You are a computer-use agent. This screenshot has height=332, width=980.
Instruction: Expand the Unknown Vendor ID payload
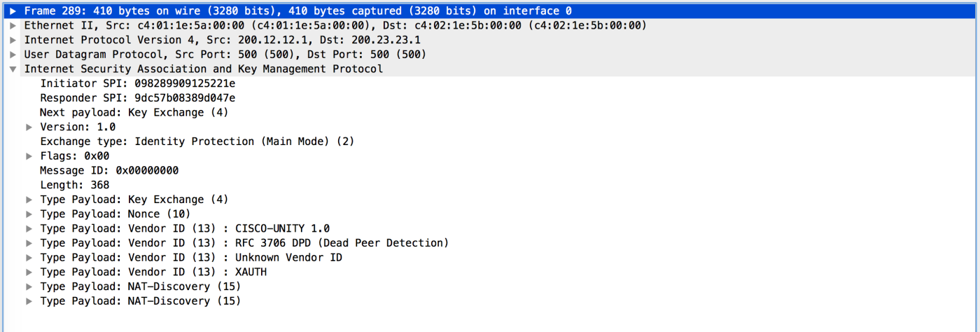(29, 258)
